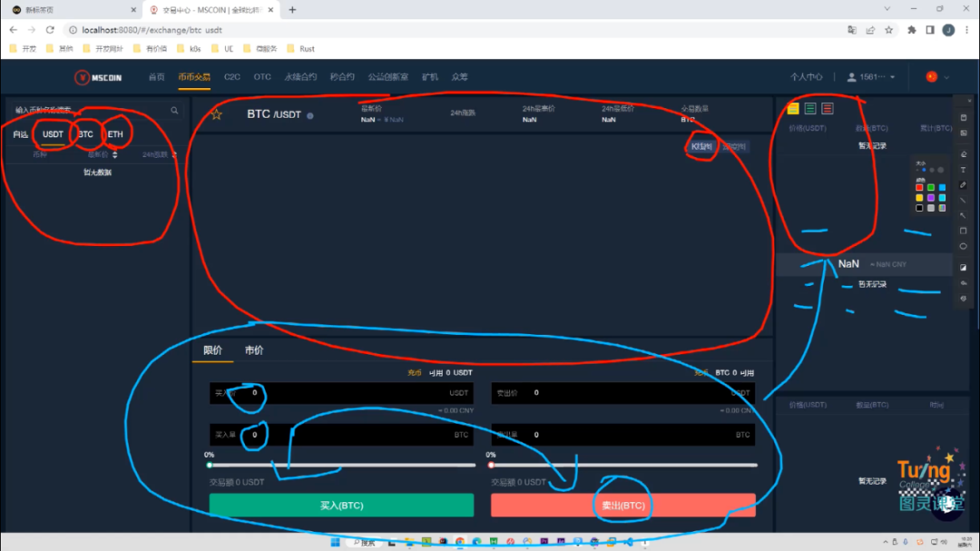
Task: Pick the purple color swatch
Action: tap(931, 198)
